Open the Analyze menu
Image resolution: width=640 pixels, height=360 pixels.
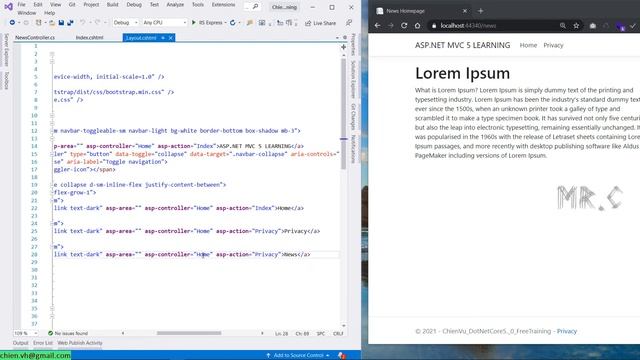(175, 5)
